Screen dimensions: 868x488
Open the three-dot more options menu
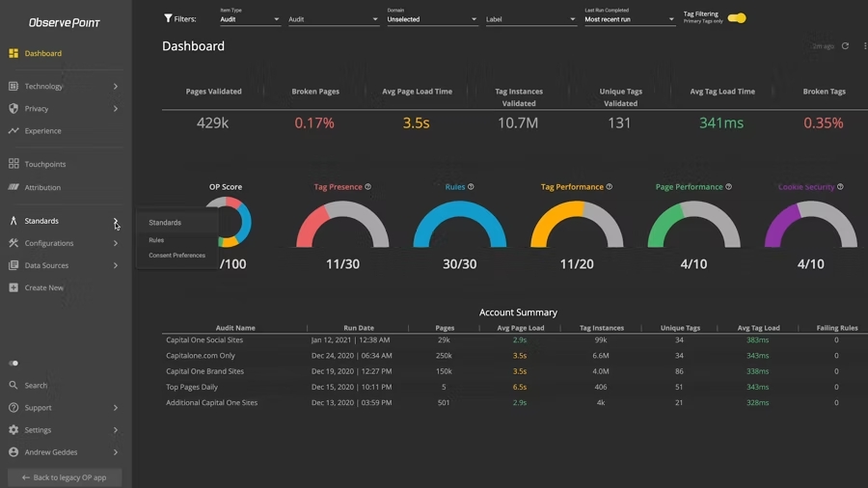point(865,46)
